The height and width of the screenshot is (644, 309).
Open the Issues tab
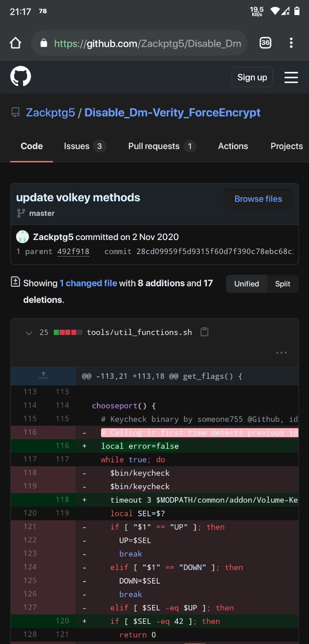[x=83, y=146]
